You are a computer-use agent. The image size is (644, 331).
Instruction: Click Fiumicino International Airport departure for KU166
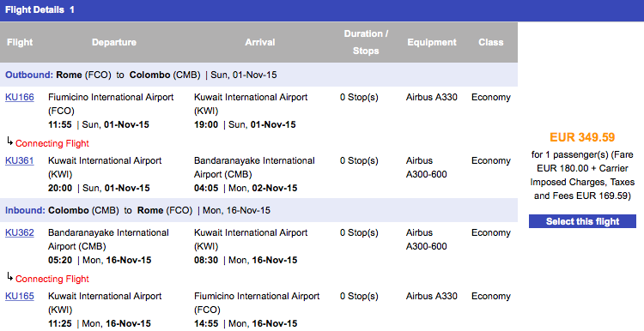click(111, 104)
